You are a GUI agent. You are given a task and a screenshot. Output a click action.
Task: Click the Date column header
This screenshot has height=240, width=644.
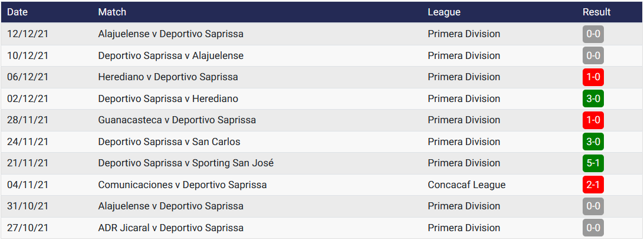point(17,12)
